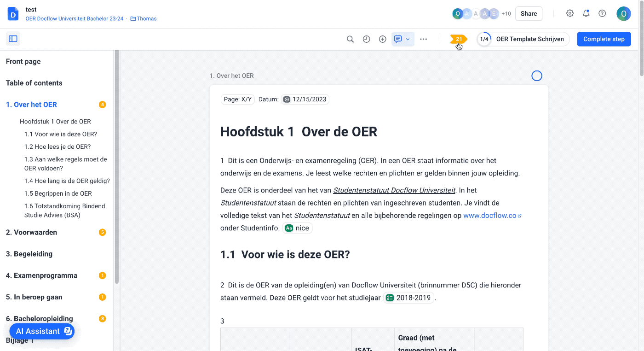This screenshot has height=351, width=644.
Task: Click badge 1 beside Examenprogramma
Action: coord(103,275)
